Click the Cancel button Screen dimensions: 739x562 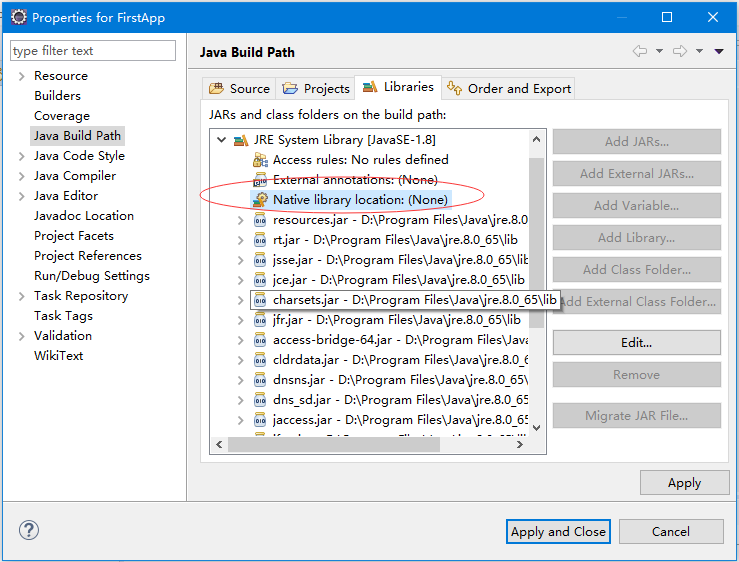coord(671,531)
